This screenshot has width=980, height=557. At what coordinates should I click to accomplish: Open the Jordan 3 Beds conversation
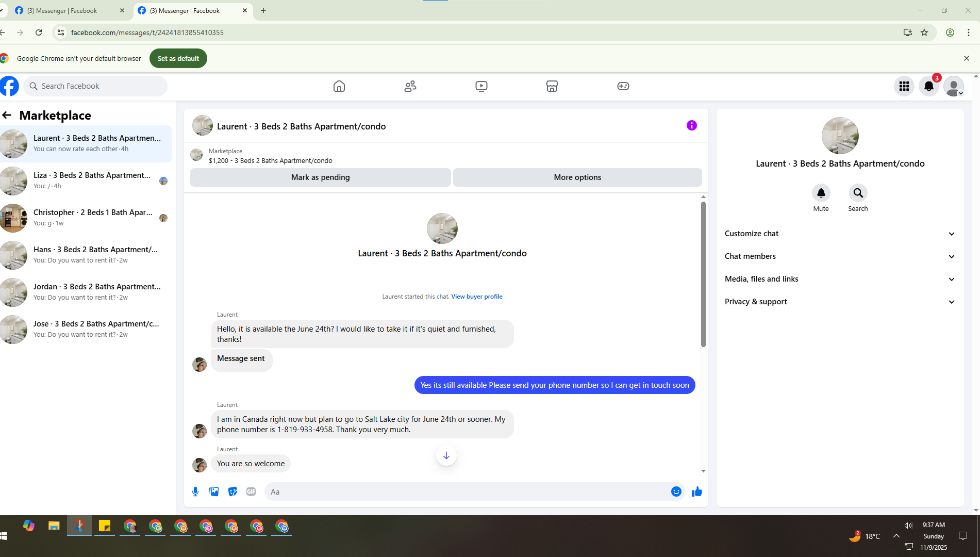coord(86,292)
